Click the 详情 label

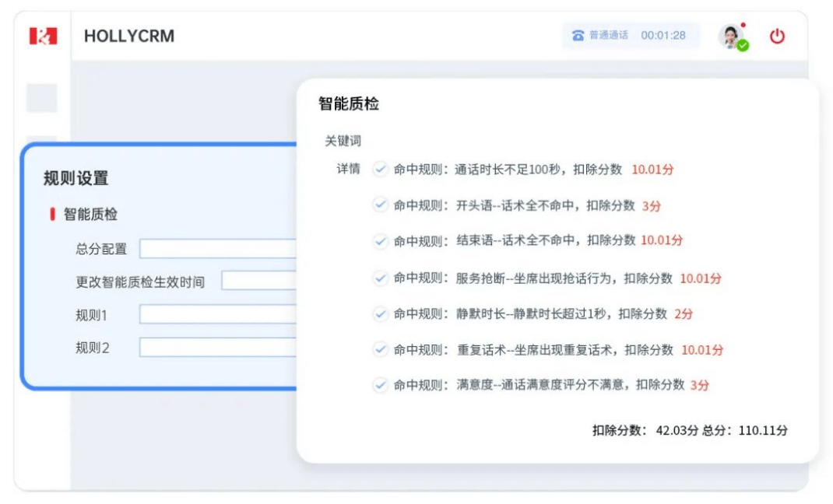[x=349, y=169]
